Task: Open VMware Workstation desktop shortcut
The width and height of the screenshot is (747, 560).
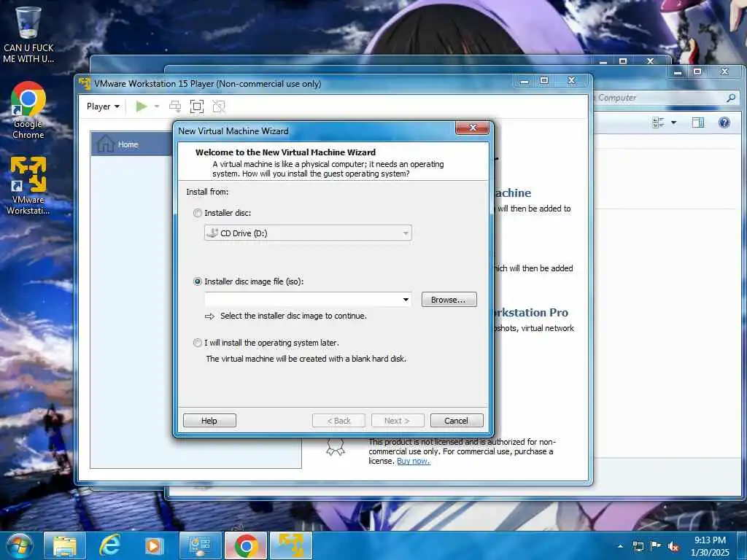Action: coord(28,186)
